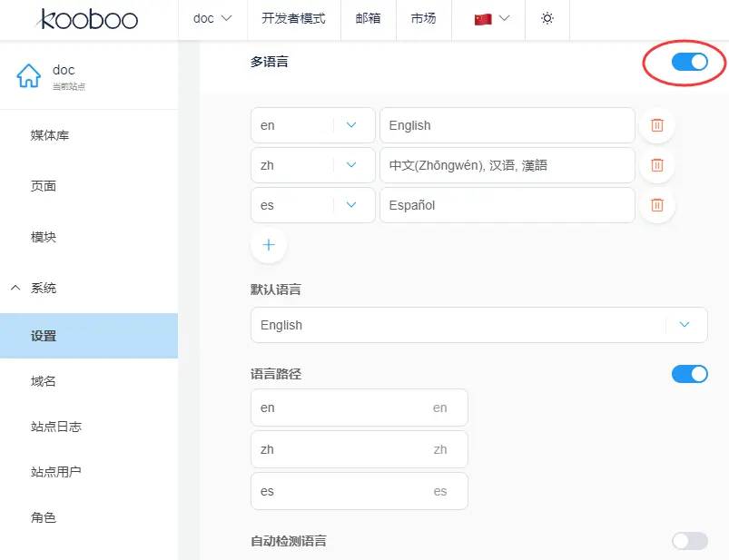Open the 默认语言 English dropdown
Image resolution: width=729 pixels, height=560 pixels.
click(478, 325)
